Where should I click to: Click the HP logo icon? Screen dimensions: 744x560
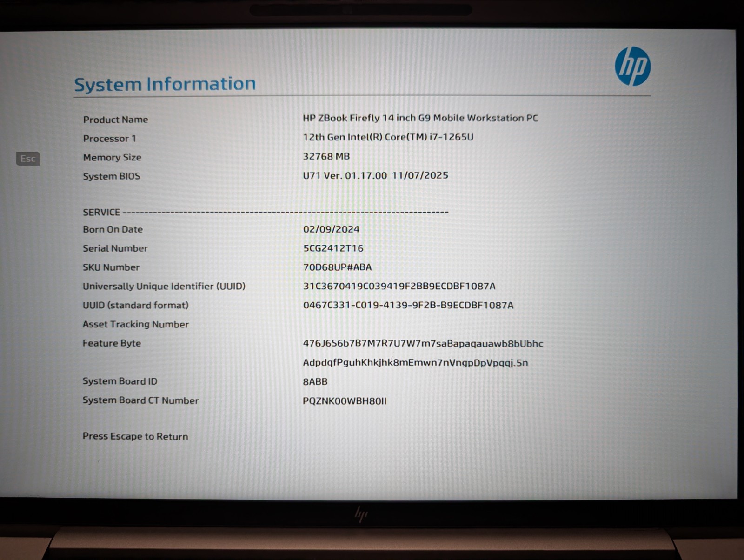632,67
